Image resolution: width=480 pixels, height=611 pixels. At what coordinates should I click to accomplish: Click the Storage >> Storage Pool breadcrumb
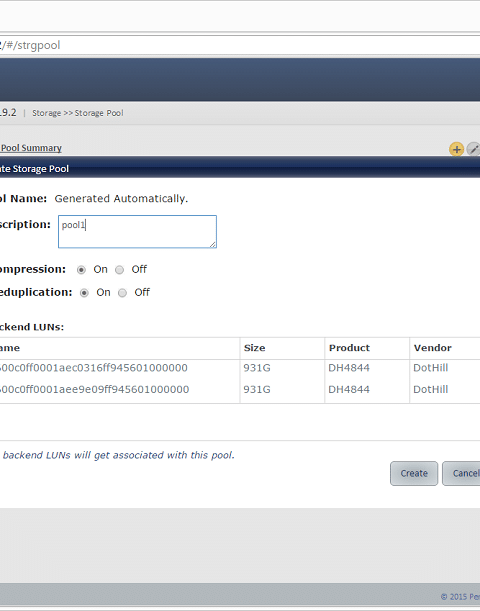pyautogui.click(x=78, y=113)
